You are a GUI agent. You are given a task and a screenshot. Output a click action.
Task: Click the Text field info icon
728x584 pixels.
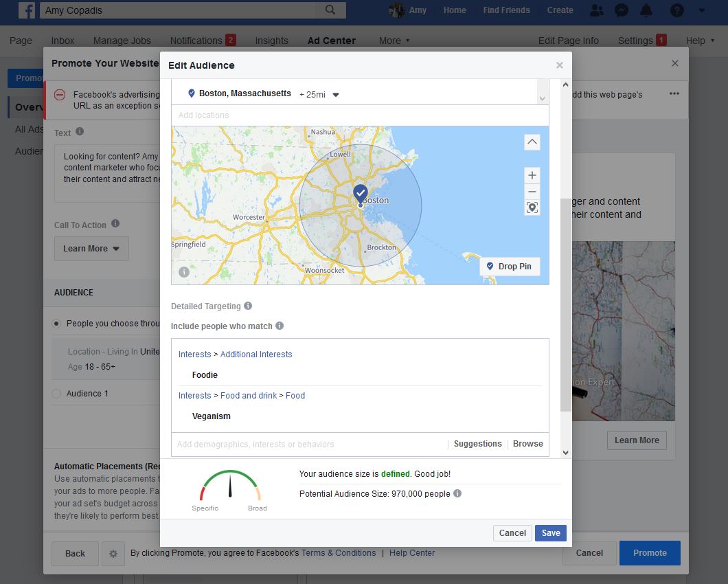pyautogui.click(x=80, y=131)
